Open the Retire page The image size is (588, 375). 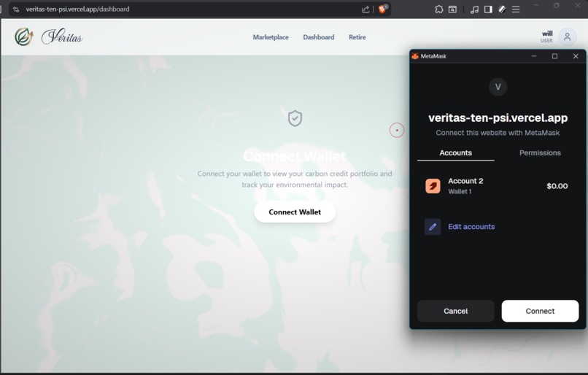coord(357,37)
